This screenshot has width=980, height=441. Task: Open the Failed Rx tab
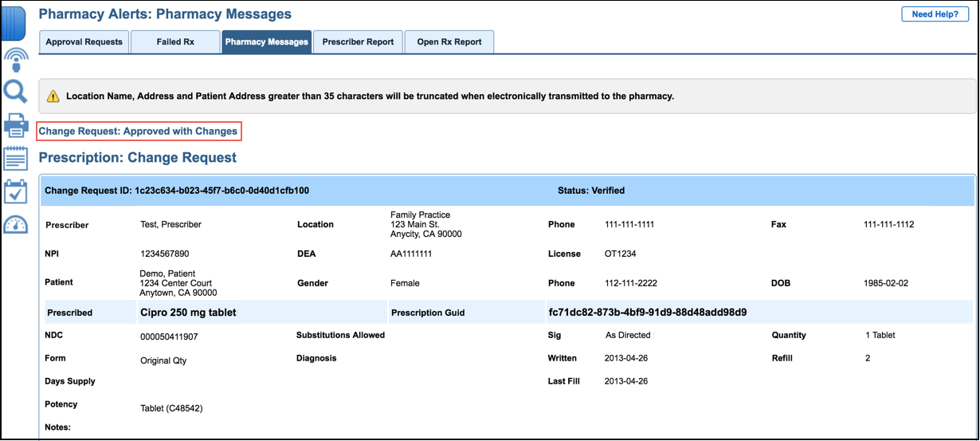point(174,42)
